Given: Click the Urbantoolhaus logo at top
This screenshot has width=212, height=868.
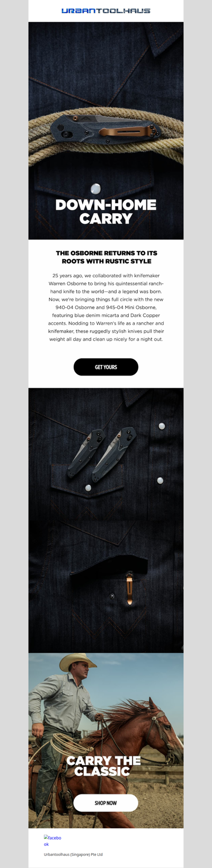Looking at the screenshot, I should tap(106, 11).
